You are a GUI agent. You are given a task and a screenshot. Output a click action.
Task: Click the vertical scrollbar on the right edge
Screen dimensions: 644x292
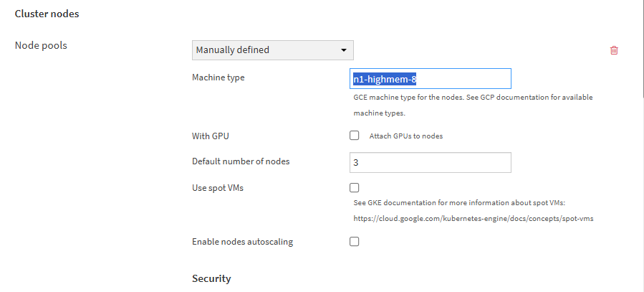pyautogui.click(x=640, y=143)
